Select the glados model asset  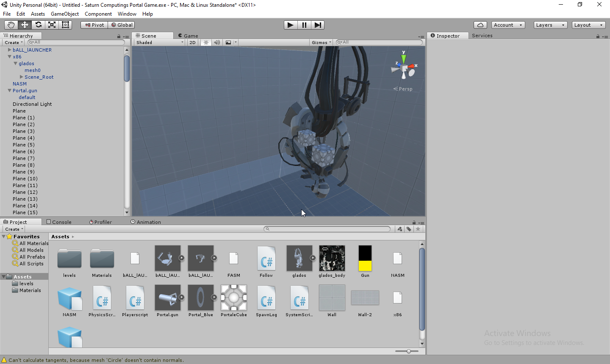299,262
